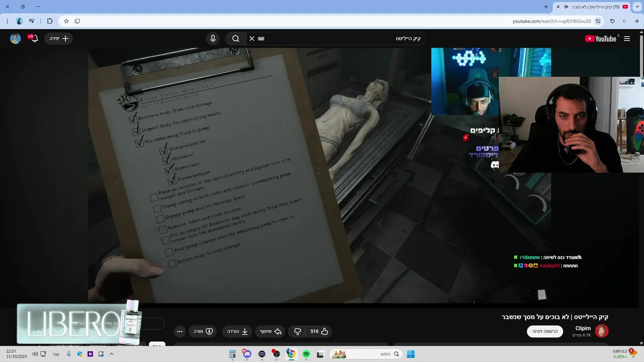644x362 pixels.
Task: Click the taskbar search box (חפש)
Action: coord(365,354)
